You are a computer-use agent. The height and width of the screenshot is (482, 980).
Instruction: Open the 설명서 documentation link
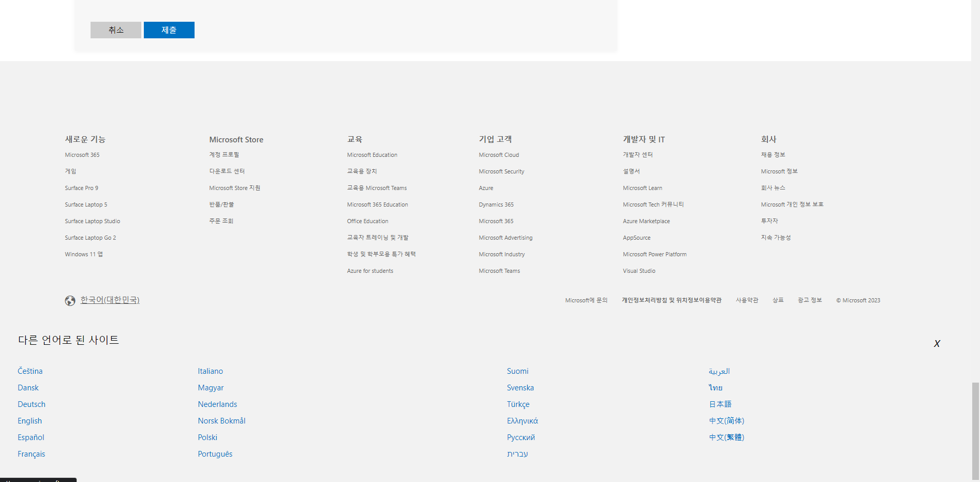(631, 171)
